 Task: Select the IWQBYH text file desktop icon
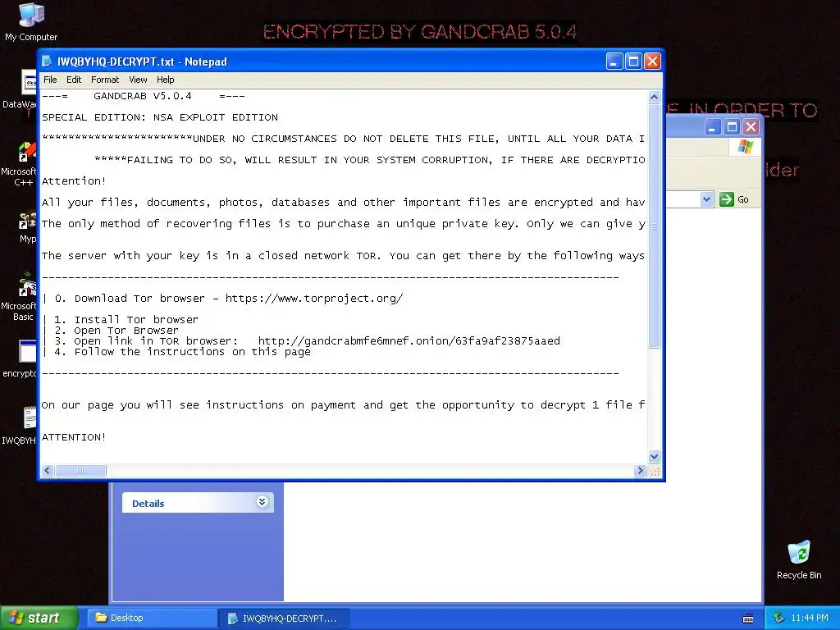point(20,426)
